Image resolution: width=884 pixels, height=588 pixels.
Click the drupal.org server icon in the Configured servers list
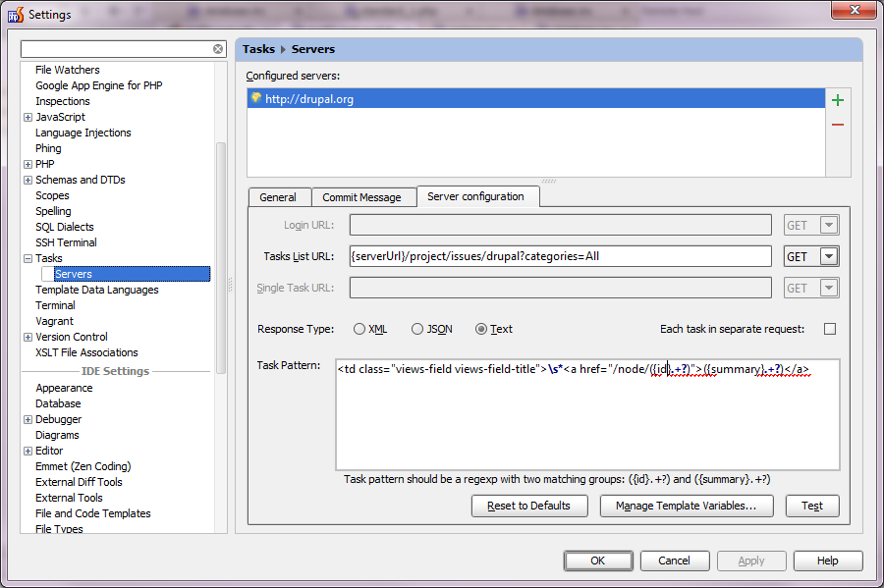pyautogui.click(x=256, y=98)
